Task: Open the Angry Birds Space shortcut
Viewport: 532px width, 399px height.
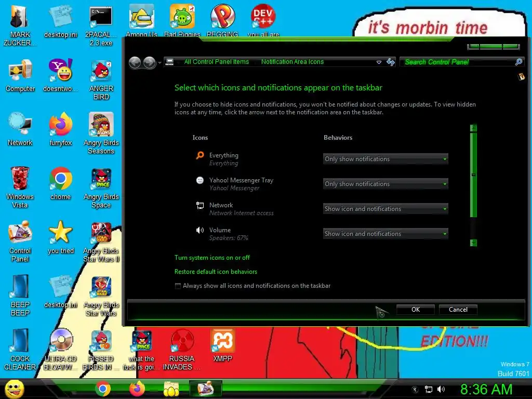Action: [x=101, y=188]
